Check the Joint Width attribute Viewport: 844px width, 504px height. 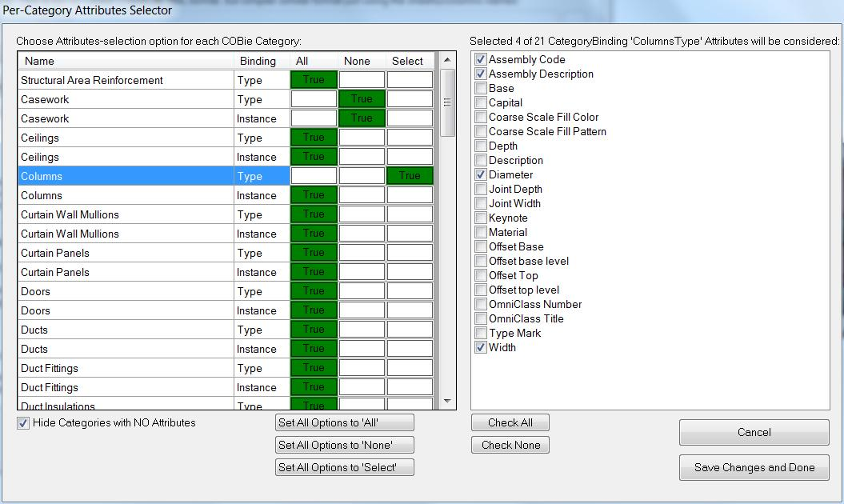(481, 203)
